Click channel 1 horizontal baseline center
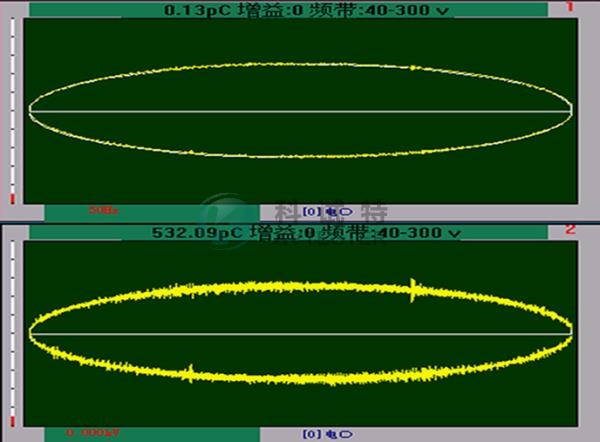Image resolution: width=600 pixels, height=442 pixels. click(300, 110)
